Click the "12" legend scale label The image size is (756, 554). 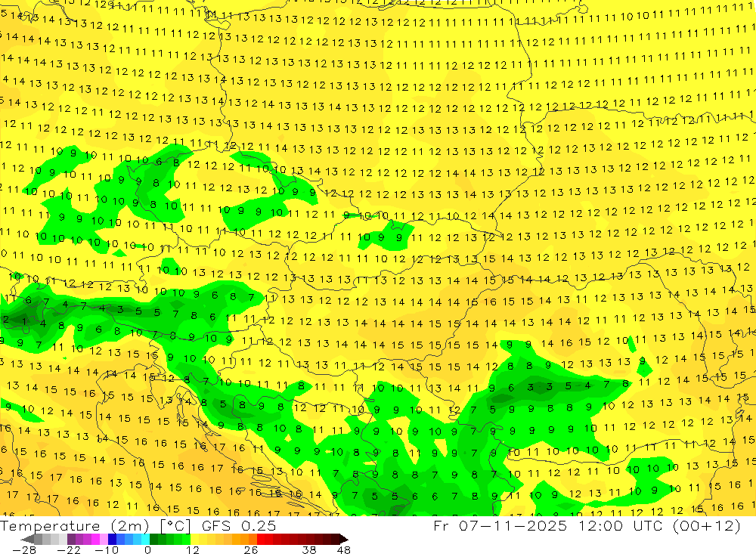coord(192,549)
